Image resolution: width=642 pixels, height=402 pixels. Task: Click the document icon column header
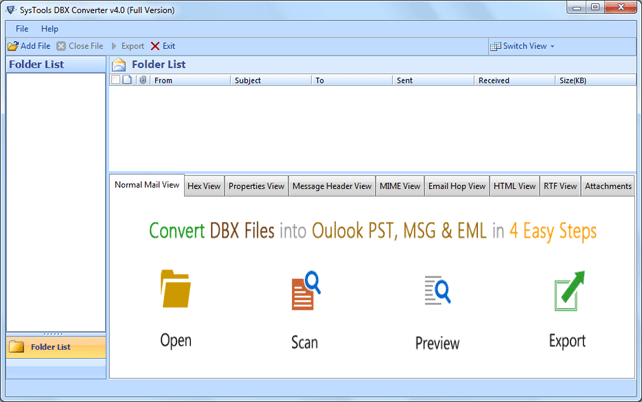pyautogui.click(x=127, y=80)
